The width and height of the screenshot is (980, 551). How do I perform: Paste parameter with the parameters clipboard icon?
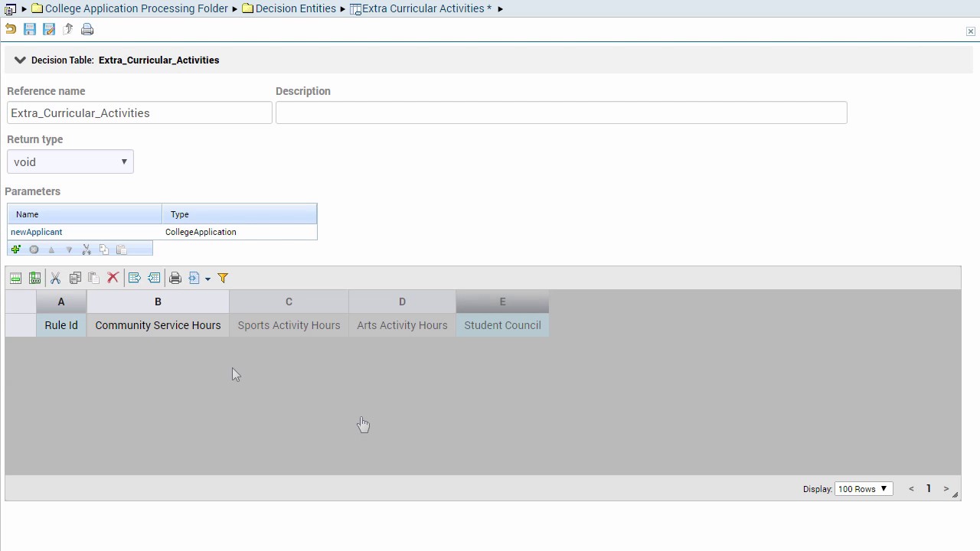(122, 249)
